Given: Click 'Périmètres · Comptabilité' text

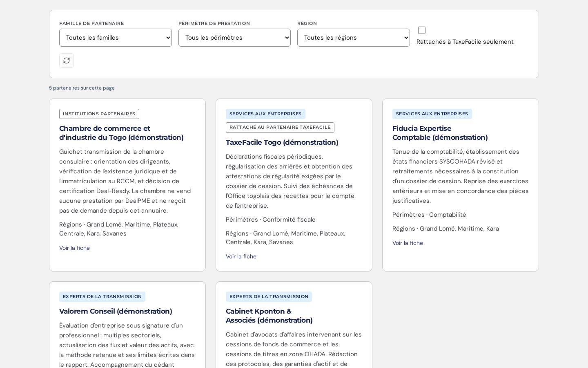Looking at the screenshot, I should [x=429, y=215].
